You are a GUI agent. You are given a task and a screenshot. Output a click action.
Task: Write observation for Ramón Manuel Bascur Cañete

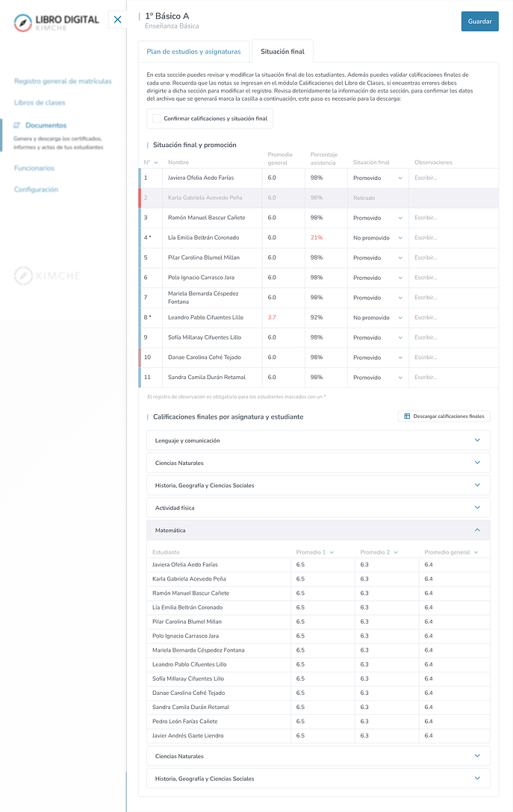point(453,218)
